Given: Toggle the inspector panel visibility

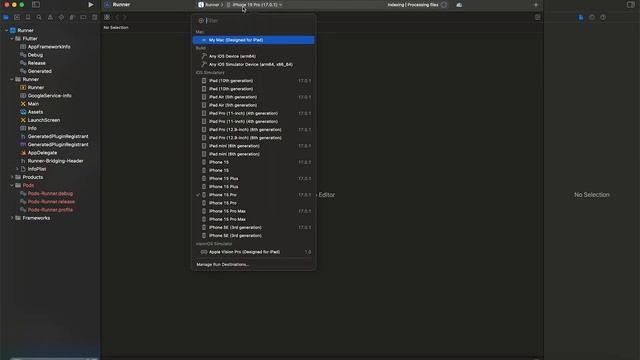Looking at the screenshot, I should [x=631, y=5].
